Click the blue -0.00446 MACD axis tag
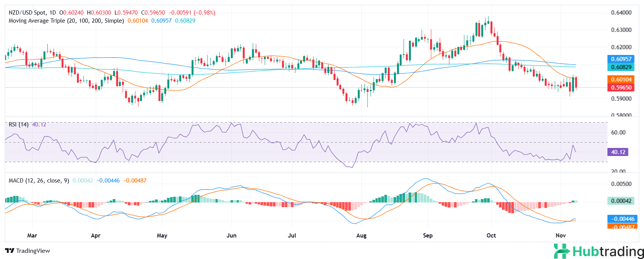This screenshot has height=259, width=644. click(621, 219)
